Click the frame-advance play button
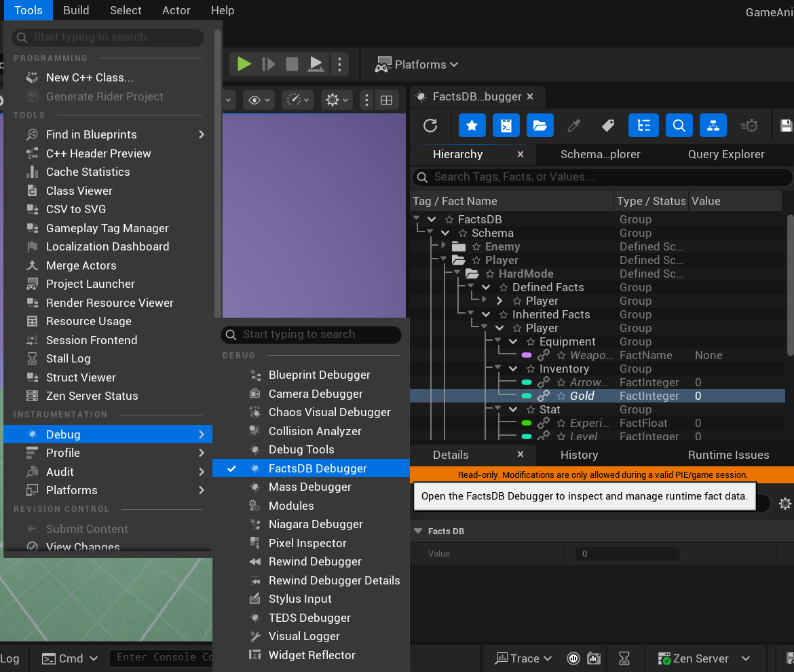This screenshot has height=672, width=794. click(268, 64)
